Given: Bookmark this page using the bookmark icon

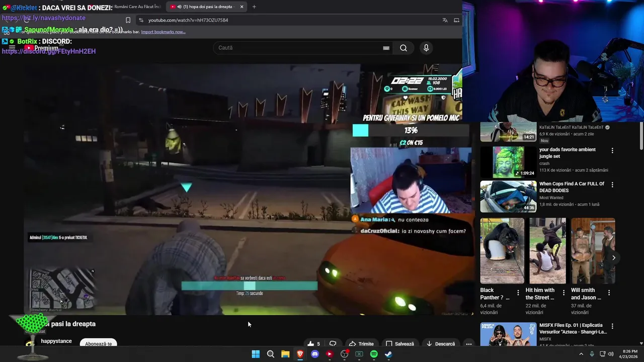Looking at the screenshot, I should pos(128,20).
